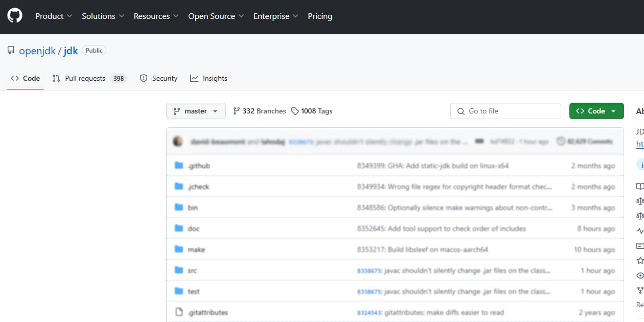Click the make folder icon

point(179,249)
